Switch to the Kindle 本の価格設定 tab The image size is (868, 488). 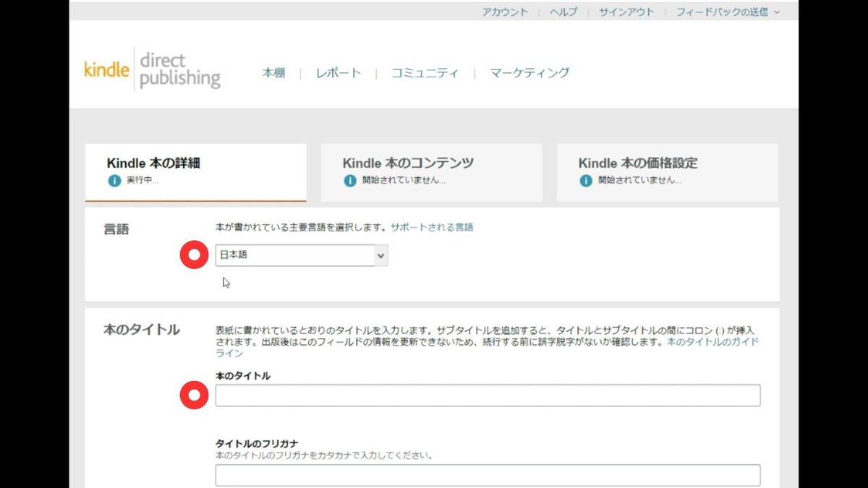point(667,172)
